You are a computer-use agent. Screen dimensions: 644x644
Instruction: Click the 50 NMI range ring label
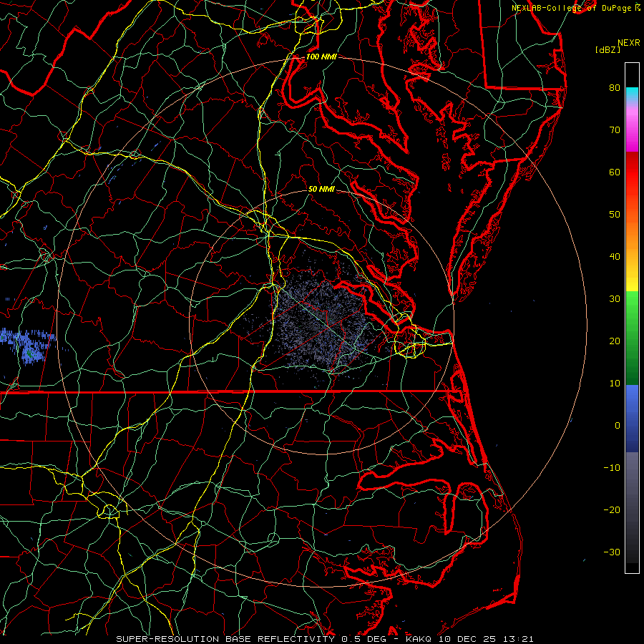321,189
